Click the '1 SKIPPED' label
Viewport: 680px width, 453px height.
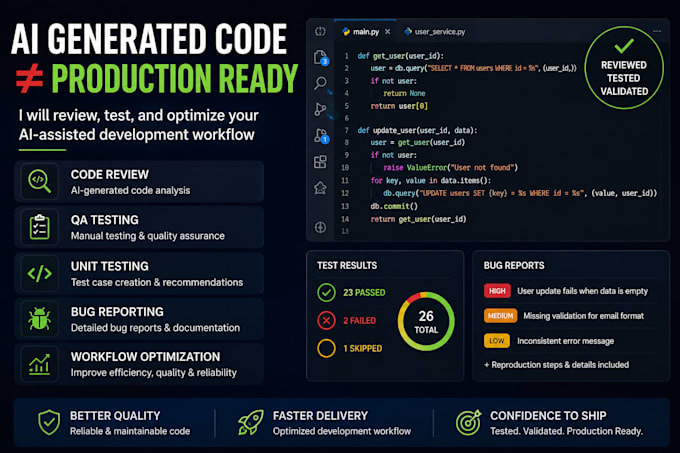[363, 348]
